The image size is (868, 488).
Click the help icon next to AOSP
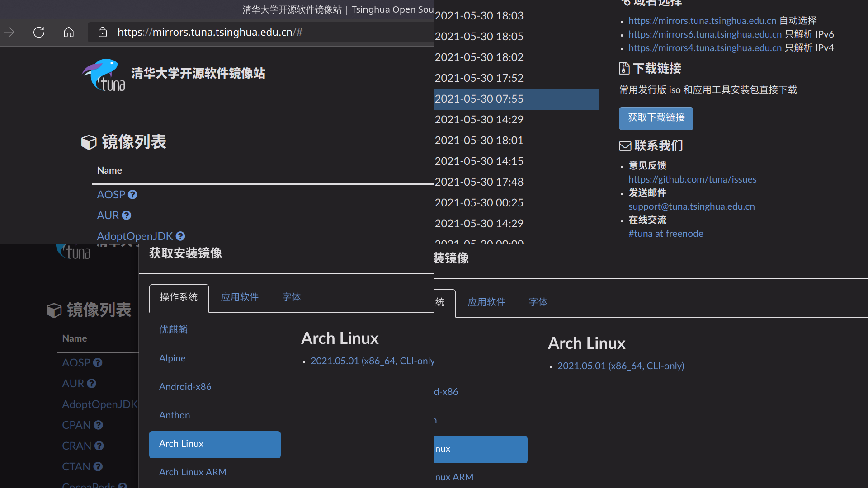132,194
